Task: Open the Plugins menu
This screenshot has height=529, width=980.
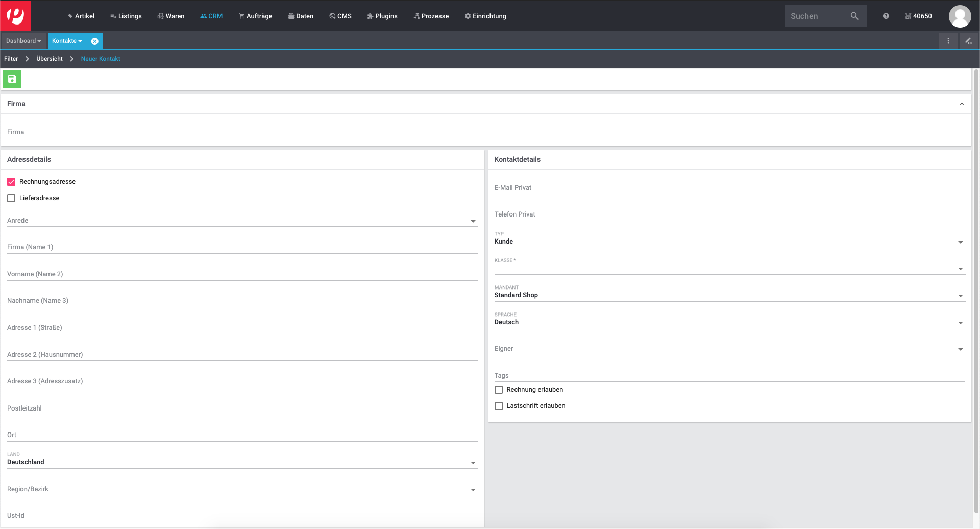Action: tap(382, 16)
